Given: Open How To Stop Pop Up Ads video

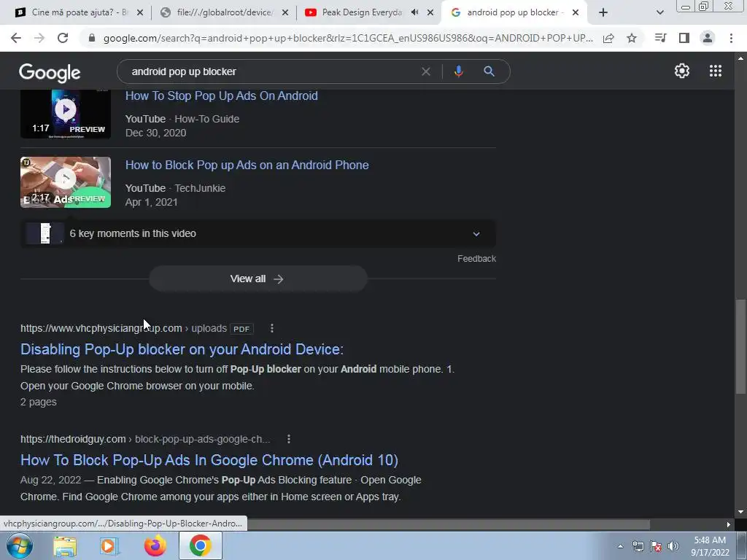Looking at the screenshot, I should (222, 96).
